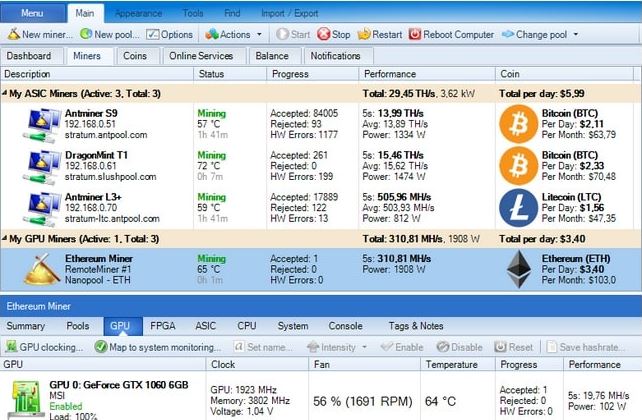Screen dimensions: 642x420
Task: Open the FPGA detail tab
Action: click(x=163, y=326)
